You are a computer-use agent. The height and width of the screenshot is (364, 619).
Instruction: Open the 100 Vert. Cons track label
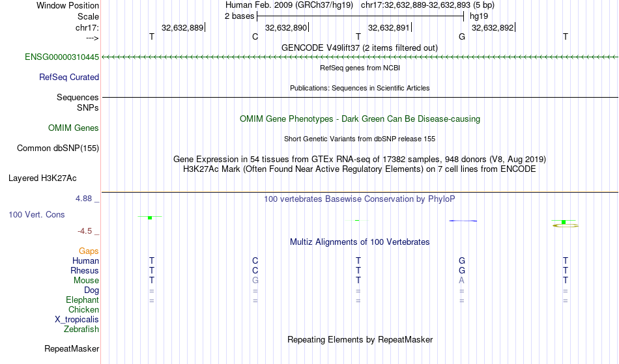pos(36,214)
